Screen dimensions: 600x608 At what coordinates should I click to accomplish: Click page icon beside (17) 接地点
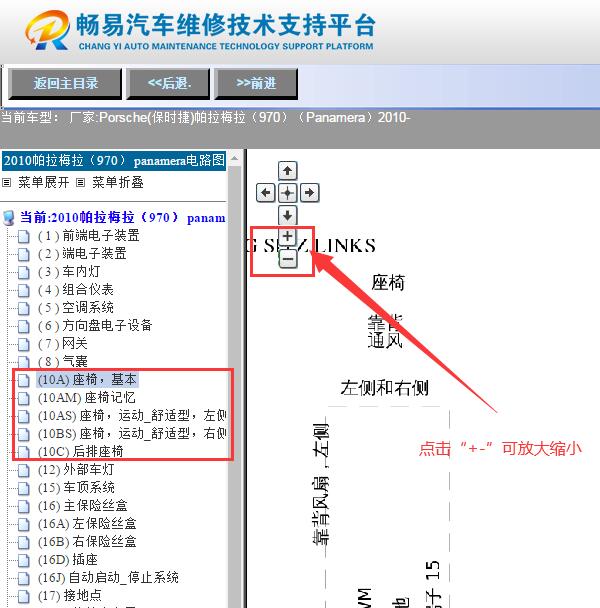click(x=24, y=596)
